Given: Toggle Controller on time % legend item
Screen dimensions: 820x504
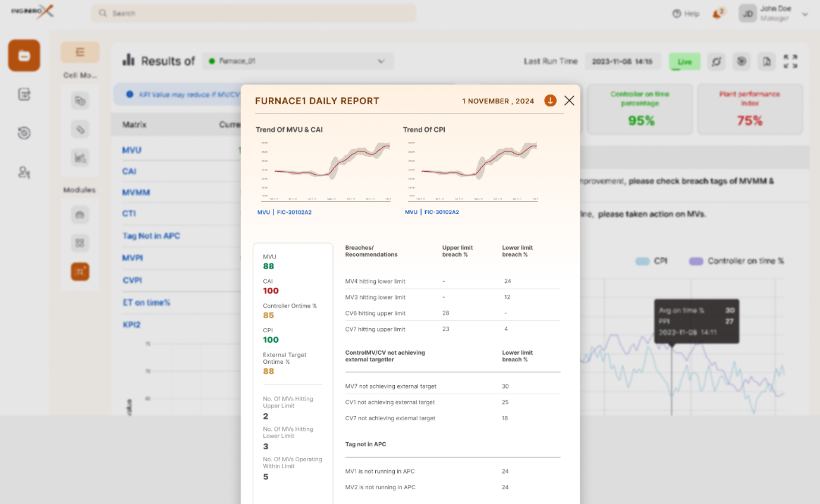Looking at the screenshot, I should coord(736,261).
